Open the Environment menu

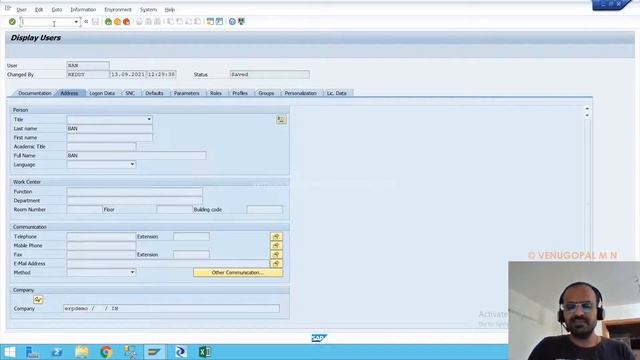pos(118,9)
